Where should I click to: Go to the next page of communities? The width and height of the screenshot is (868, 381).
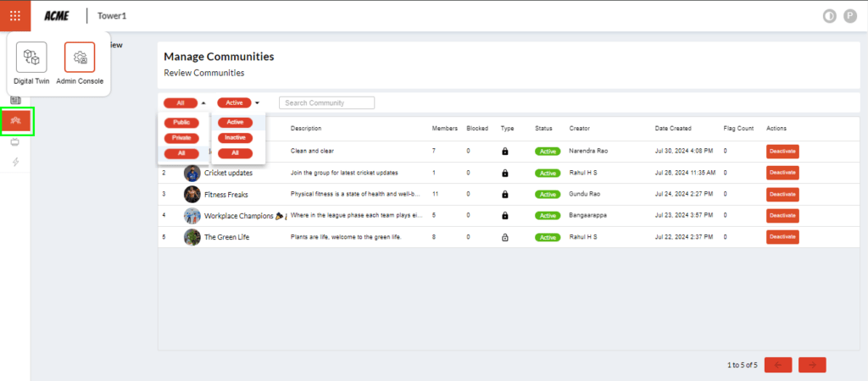pyautogui.click(x=811, y=365)
